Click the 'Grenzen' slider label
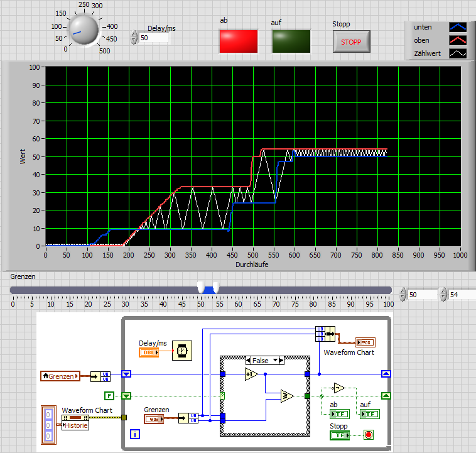The height and width of the screenshot is (453, 476). [23, 276]
